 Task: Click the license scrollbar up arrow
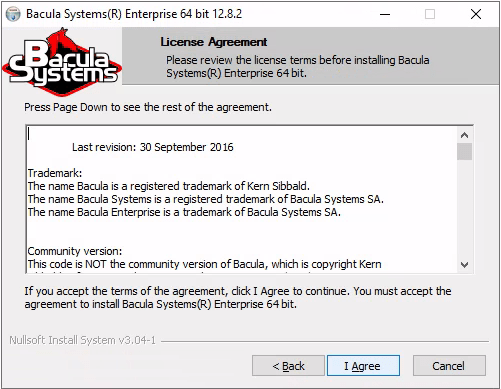pos(464,135)
